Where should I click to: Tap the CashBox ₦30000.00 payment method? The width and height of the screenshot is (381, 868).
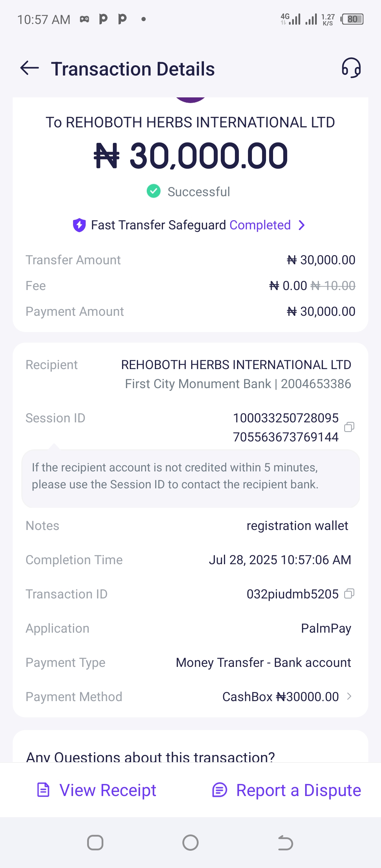[x=280, y=697]
